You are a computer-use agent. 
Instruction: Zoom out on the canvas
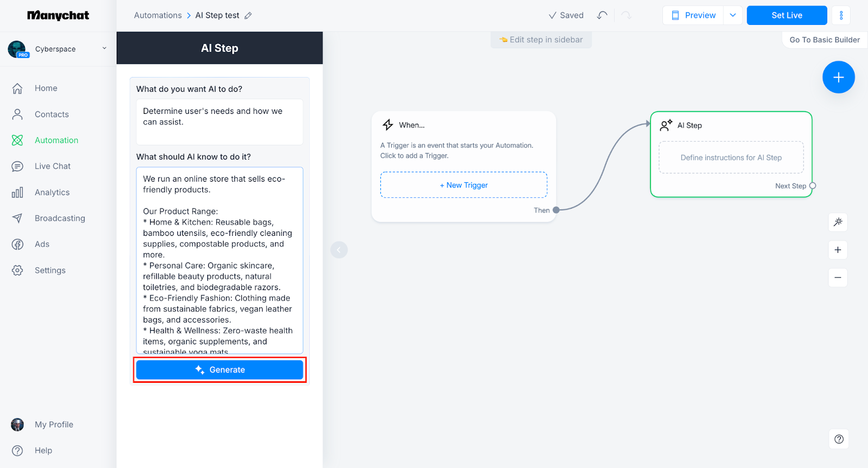838,278
